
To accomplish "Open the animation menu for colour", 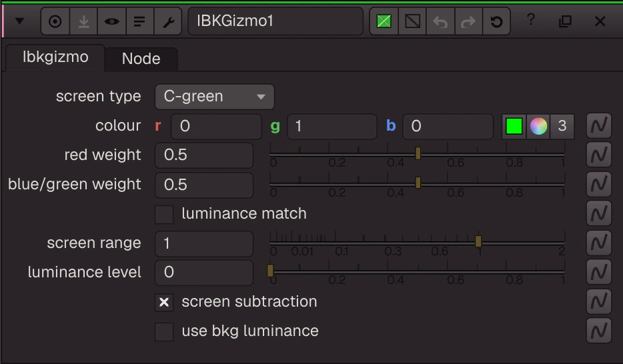I will pos(599,126).
